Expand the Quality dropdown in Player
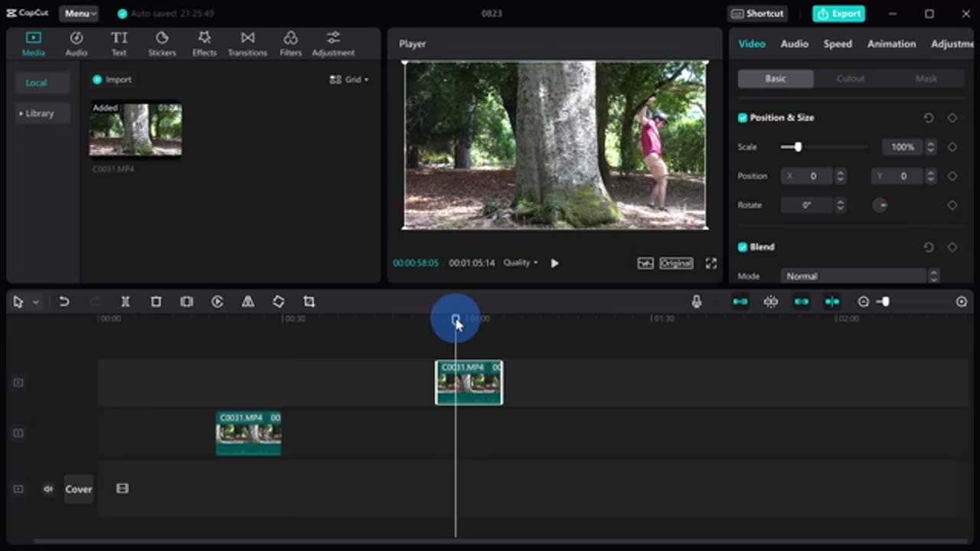The image size is (980, 551). (521, 263)
